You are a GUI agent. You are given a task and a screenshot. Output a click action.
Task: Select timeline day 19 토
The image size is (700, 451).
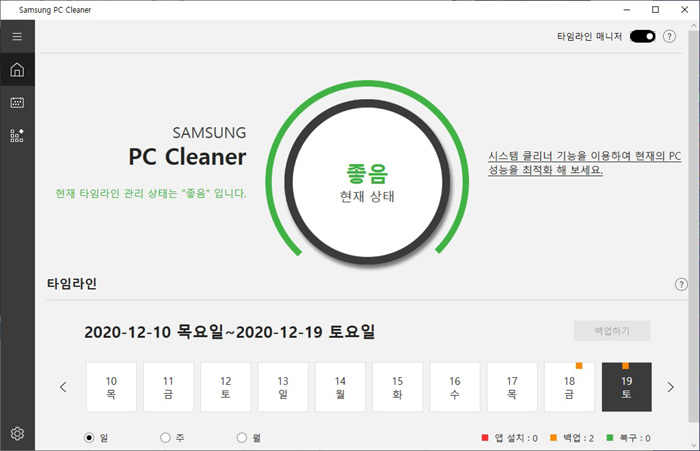point(627,387)
